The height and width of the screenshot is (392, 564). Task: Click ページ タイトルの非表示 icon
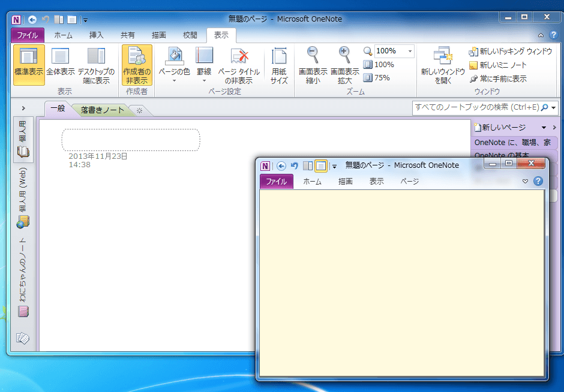[x=239, y=65]
